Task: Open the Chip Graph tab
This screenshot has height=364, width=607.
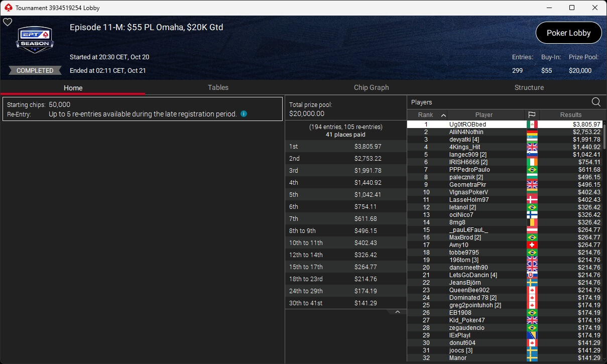Action: pos(371,87)
